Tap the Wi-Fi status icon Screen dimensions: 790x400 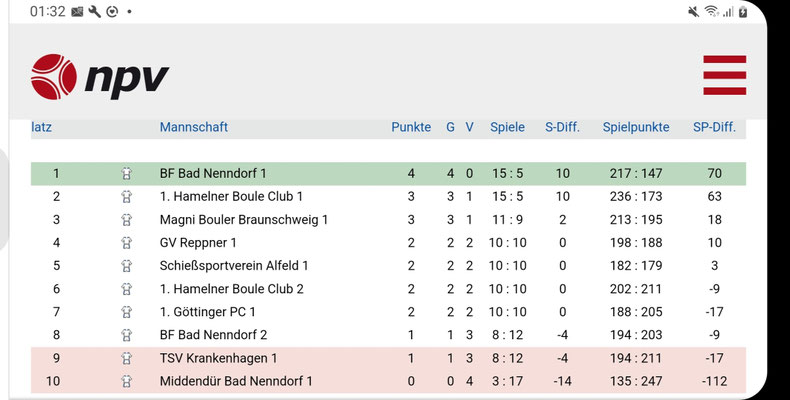(x=711, y=11)
